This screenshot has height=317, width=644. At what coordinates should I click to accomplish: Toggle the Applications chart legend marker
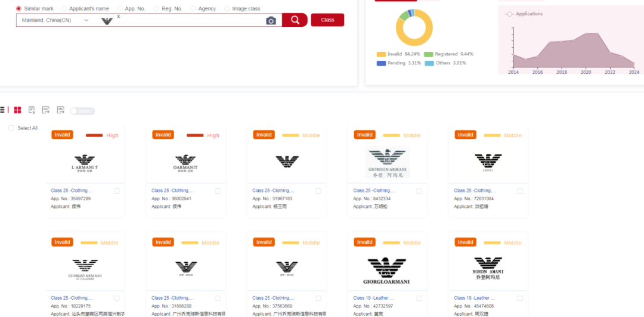[509, 14]
